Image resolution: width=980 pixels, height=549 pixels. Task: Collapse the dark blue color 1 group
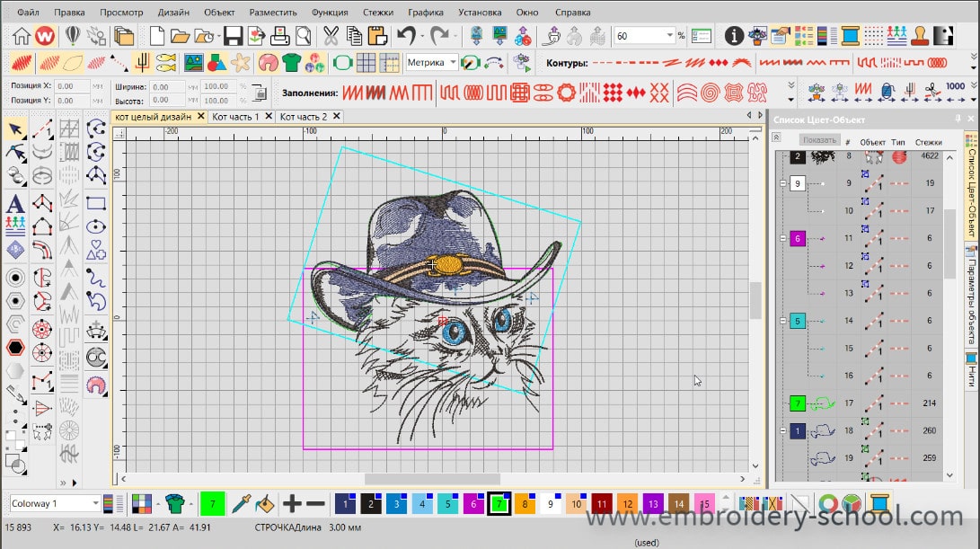point(783,430)
